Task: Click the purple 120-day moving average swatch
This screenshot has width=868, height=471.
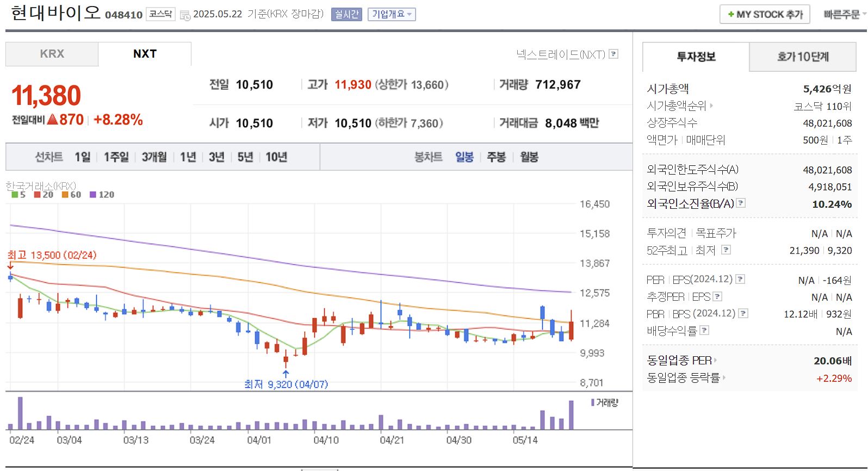Action: click(x=93, y=194)
